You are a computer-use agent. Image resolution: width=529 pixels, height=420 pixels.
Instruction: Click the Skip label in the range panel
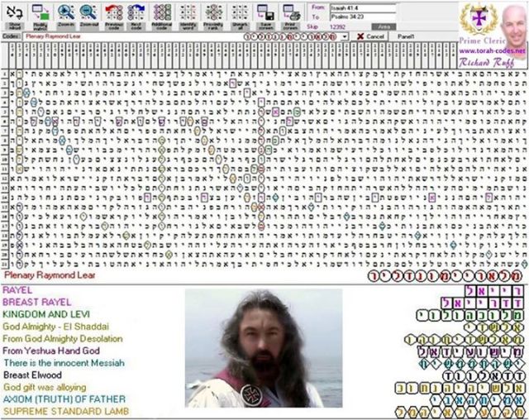tap(312, 26)
